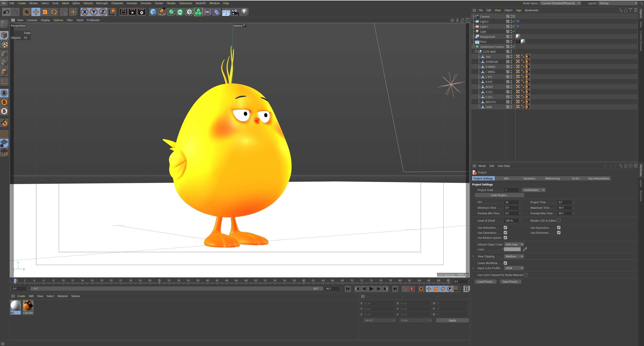Viewport: 644px width, 346px height.
Task: Open Centimeters unit dropdown
Action: pos(534,190)
